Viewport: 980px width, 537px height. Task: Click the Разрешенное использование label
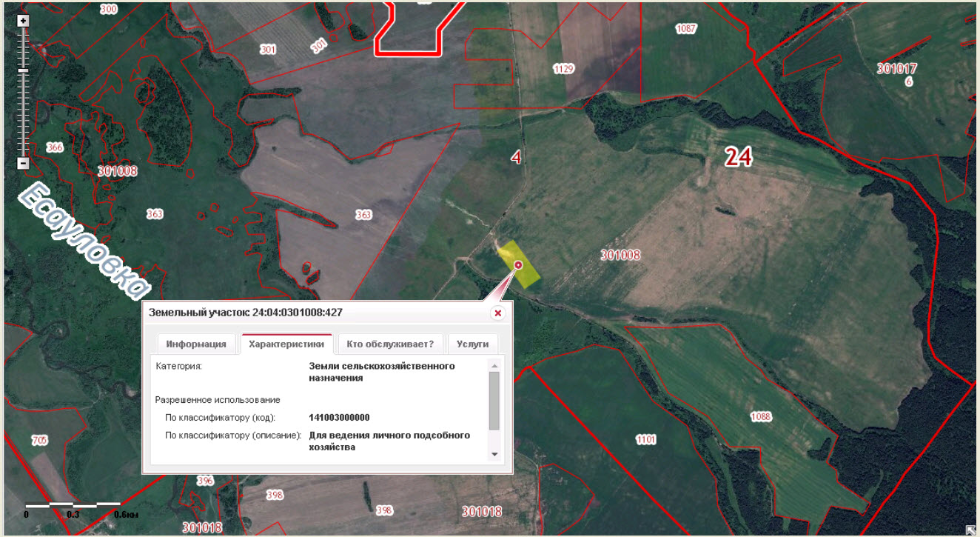tap(218, 400)
